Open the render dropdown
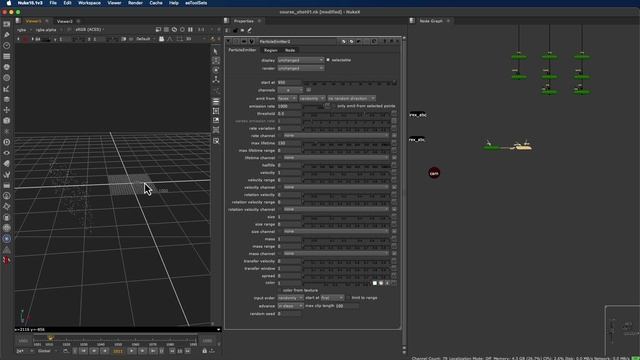The width and height of the screenshot is (640, 360). point(301,68)
